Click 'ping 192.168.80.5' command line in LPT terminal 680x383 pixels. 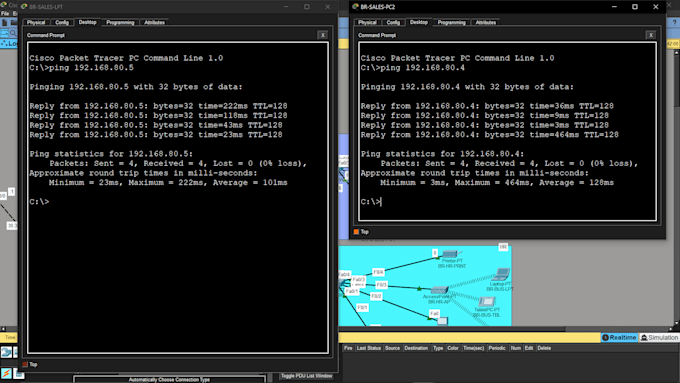point(82,68)
